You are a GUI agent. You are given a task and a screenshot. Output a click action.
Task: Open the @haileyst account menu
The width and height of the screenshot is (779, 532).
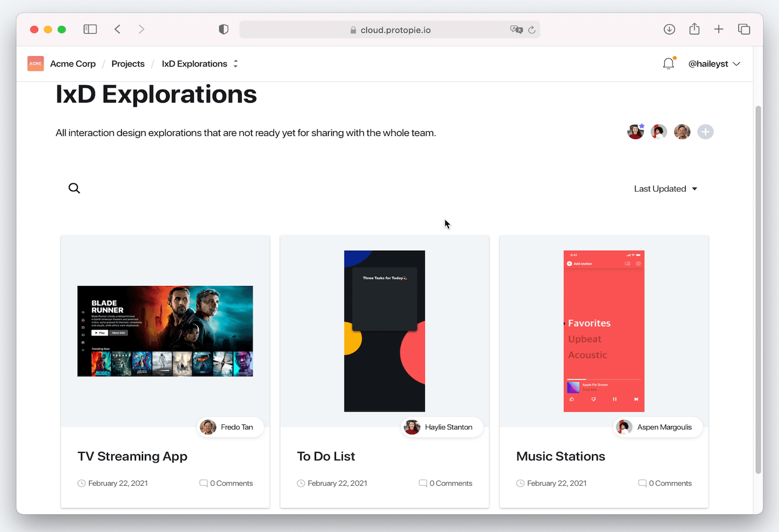(714, 63)
